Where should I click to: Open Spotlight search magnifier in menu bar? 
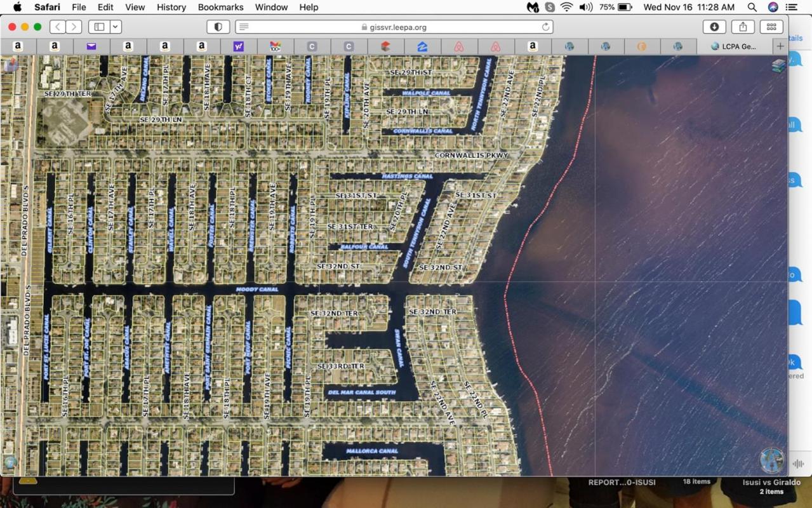[x=752, y=7]
